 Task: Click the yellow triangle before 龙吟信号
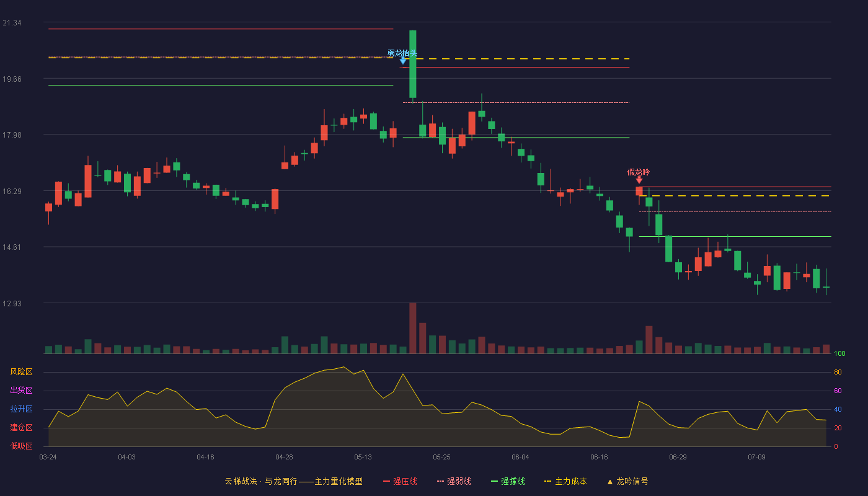click(x=609, y=482)
